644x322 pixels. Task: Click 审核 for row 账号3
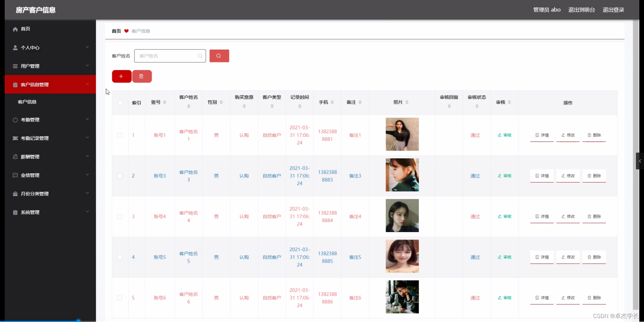(x=505, y=176)
